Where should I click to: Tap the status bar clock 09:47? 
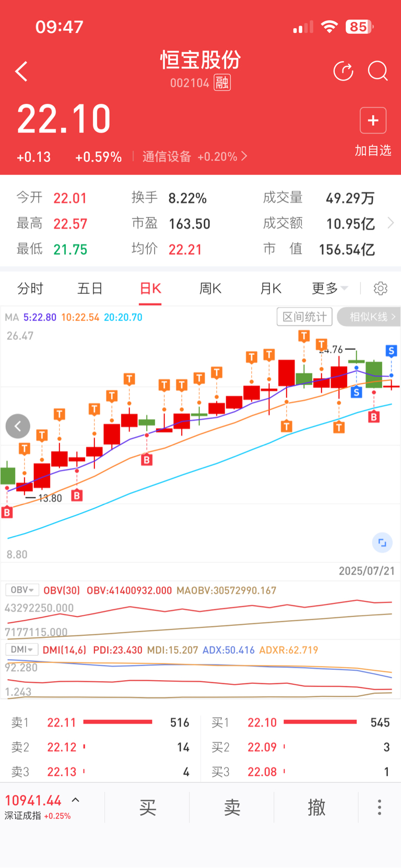pyautogui.click(x=60, y=27)
